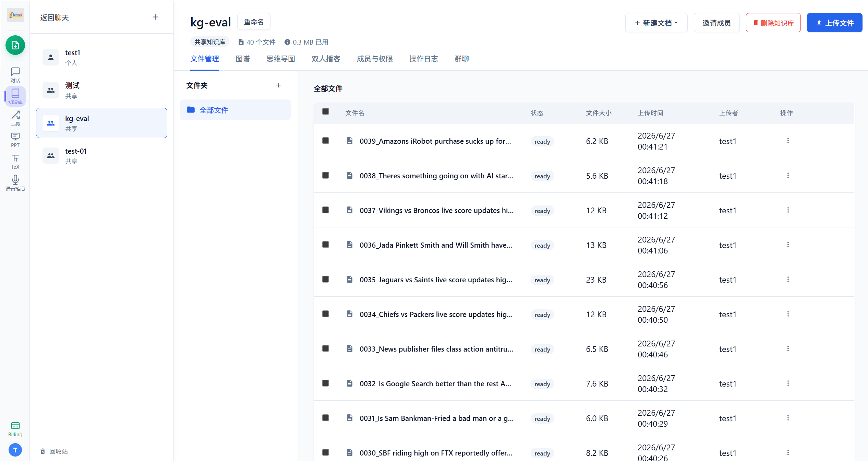Open actions menu for 0036_Jada Pinkett Smith file
The image size is (868, 461).
coord(788,245)
